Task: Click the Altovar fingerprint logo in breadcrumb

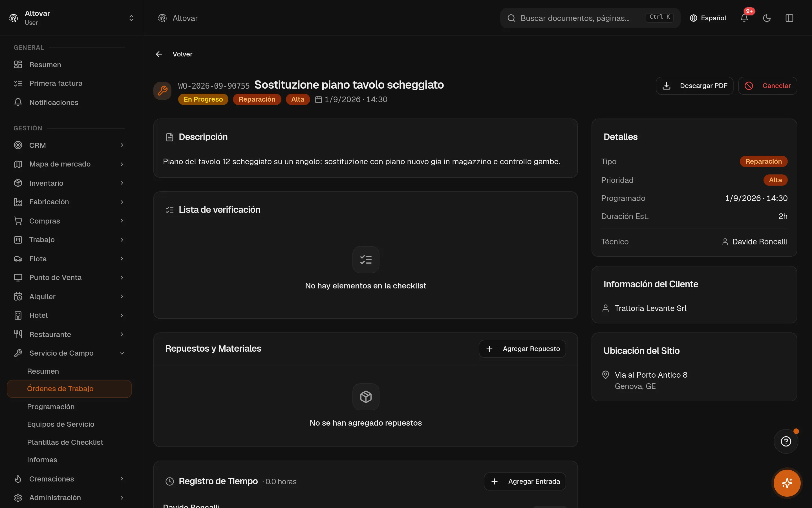Action: (162, 18)
